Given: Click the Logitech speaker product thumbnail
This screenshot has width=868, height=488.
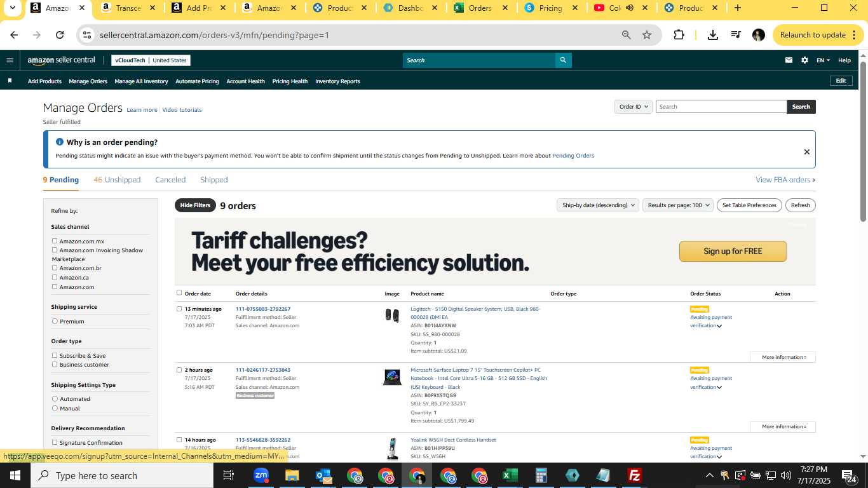Looking at the screenshot, I should [392, 315].
